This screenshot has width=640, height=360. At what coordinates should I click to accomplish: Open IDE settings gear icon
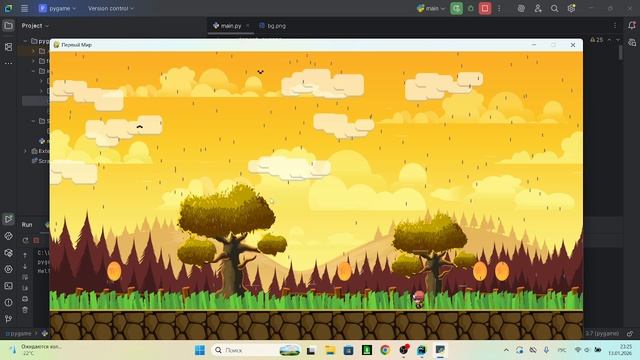571,8
